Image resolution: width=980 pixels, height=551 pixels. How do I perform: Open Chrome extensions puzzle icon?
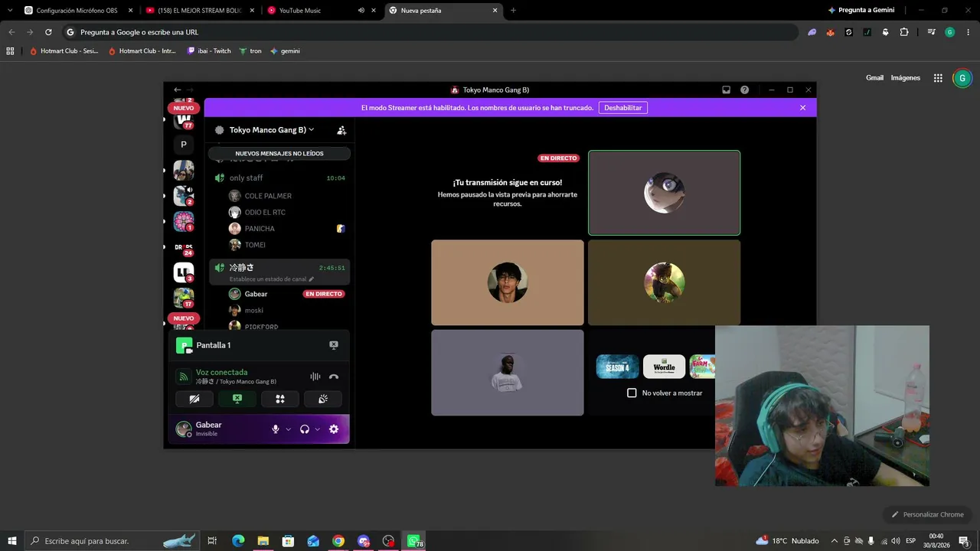tap(904, 32)
